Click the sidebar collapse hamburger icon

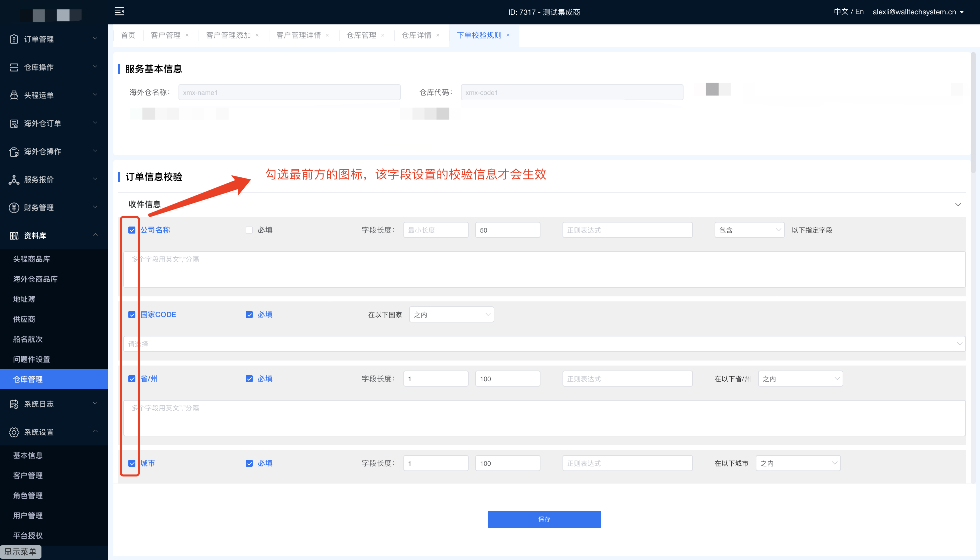(x=119, y=12)
